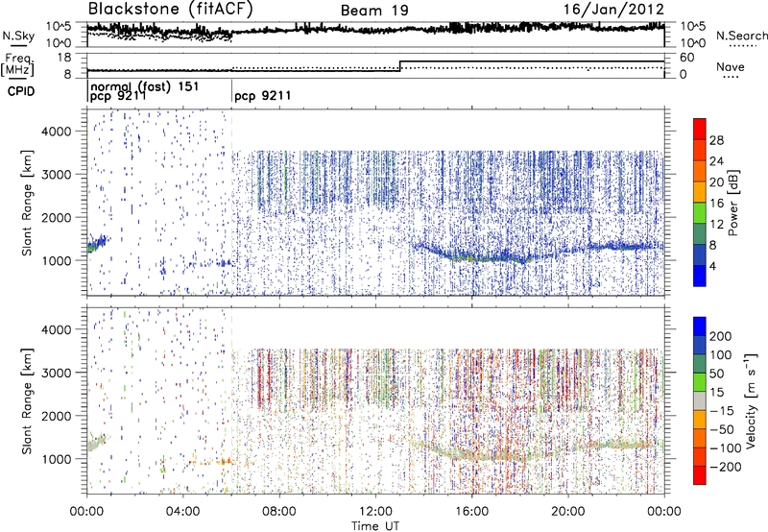
Task: Click the "2000" tick on velocity panel
Action: [56, 416]
